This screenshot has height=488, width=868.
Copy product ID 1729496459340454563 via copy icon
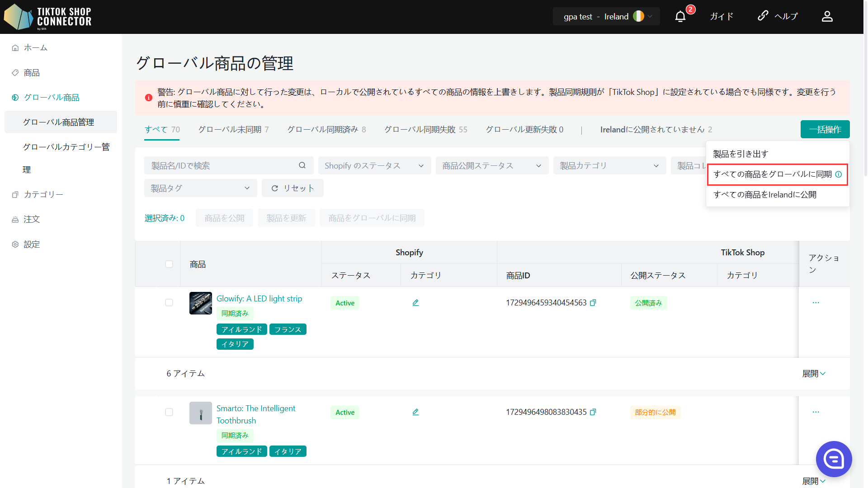click(593, 303)
